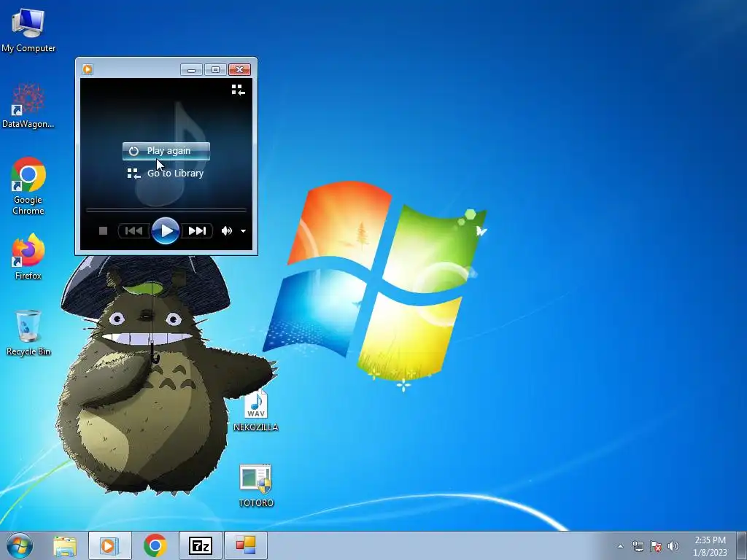The image size is (747, 560).
Task: Open the Windows Start menu
Action: tap(20, 545)
